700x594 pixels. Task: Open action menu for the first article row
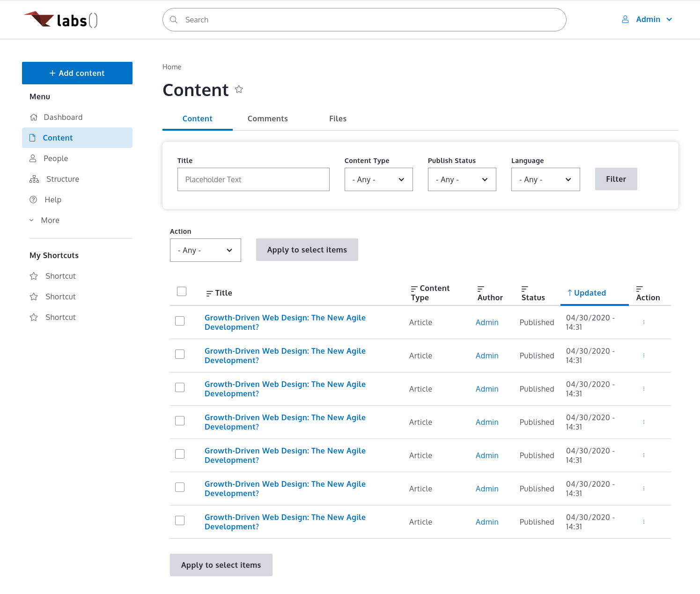coord(644,322)
